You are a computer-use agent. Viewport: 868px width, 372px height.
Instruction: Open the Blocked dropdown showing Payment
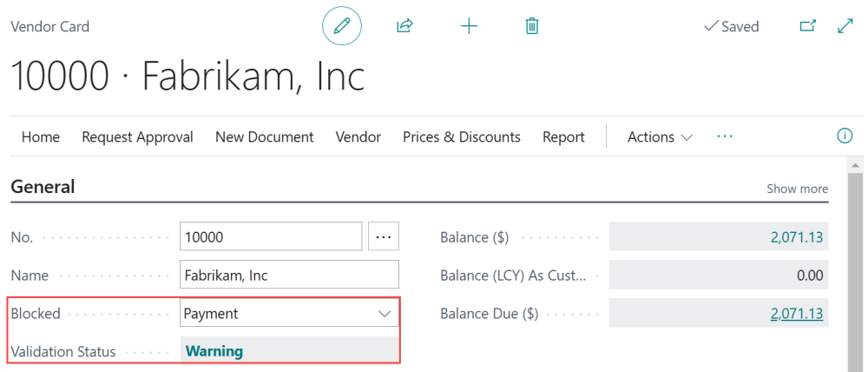point(289,313)
